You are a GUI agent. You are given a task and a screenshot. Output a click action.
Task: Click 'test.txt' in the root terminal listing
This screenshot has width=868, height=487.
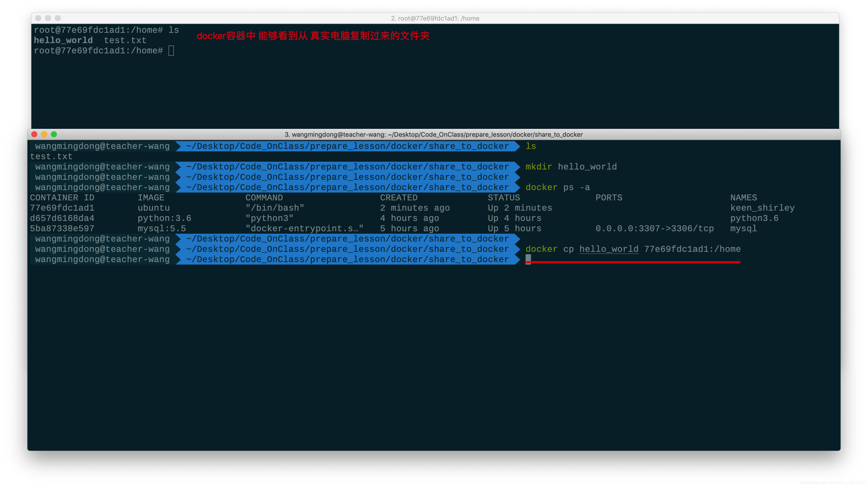(125, 40)
